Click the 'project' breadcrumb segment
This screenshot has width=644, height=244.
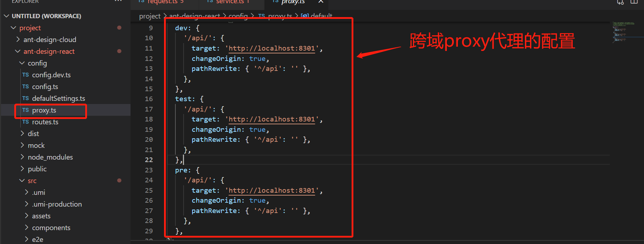pyautogui.click(x=150, y=16)
